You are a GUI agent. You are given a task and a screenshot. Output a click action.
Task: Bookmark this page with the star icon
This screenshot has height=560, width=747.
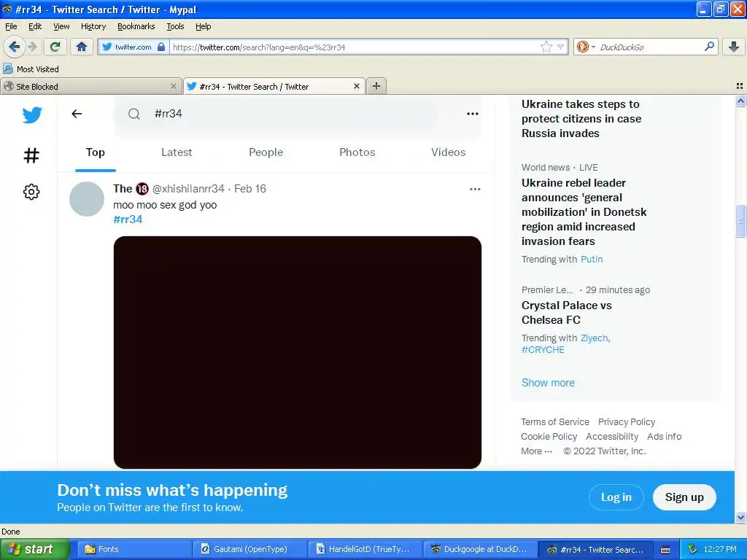[546, 47]
